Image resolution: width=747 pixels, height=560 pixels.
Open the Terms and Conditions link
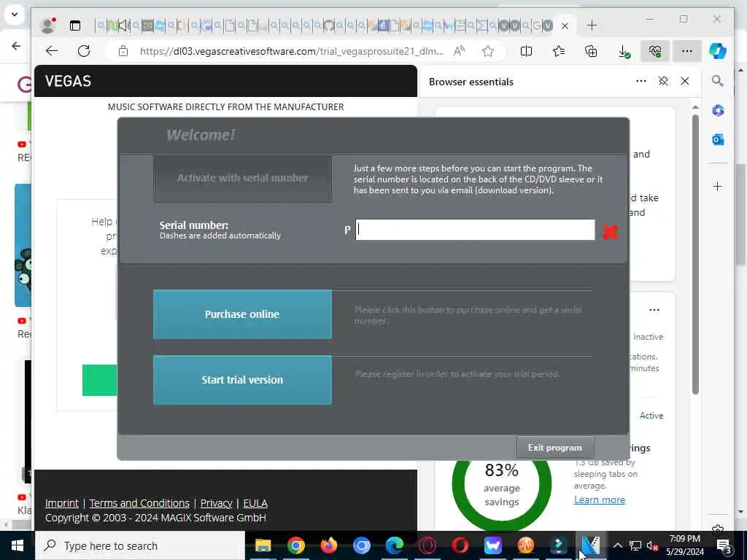(139, 503)
